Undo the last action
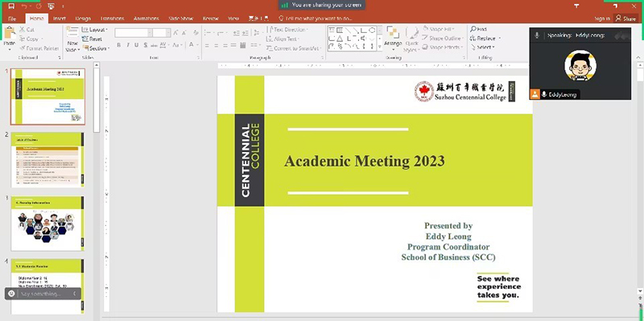Image resolution: width=644 pixels, height=321 pixels. click(x=24, y=6)
